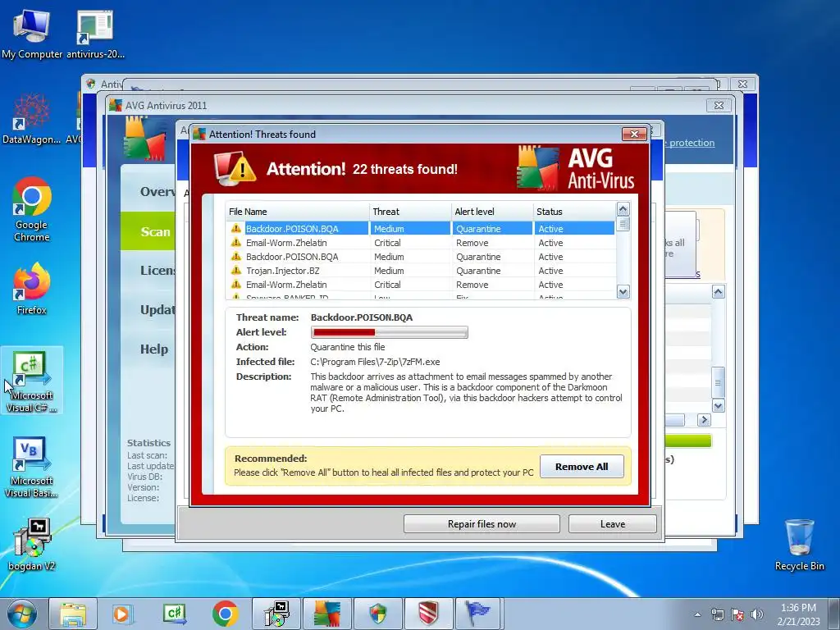
Task: Open Help tab in AVG sidebar
Action: click(148, 349)
